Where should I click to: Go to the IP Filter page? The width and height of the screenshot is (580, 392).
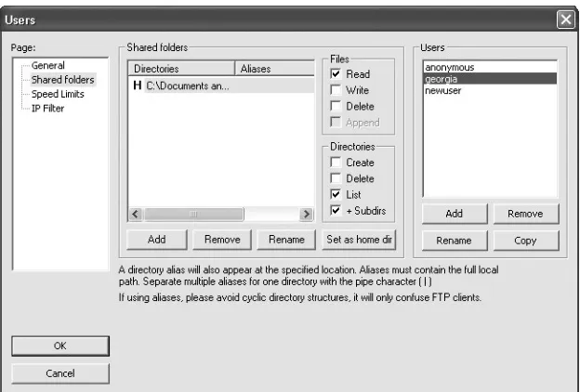[47, 109]
